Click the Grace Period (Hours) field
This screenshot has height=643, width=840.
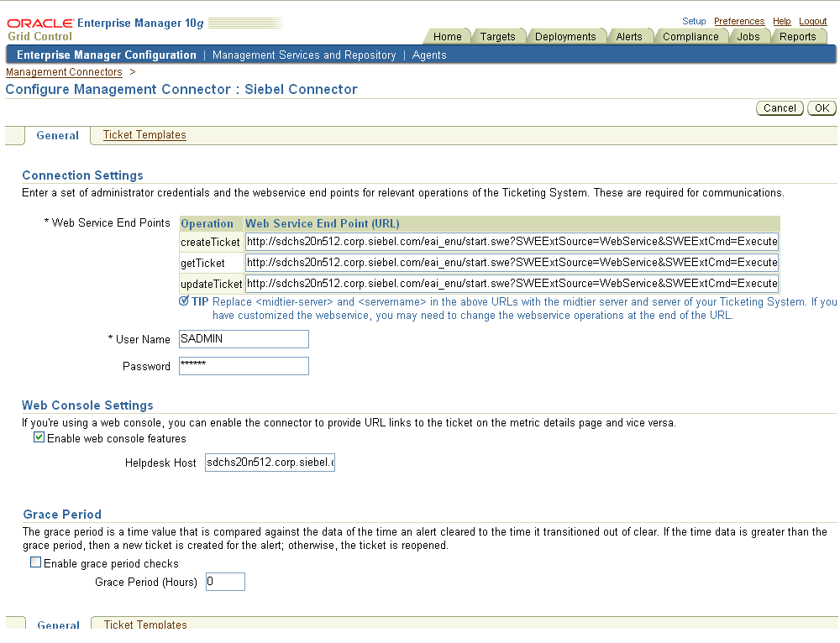(225, 582)
